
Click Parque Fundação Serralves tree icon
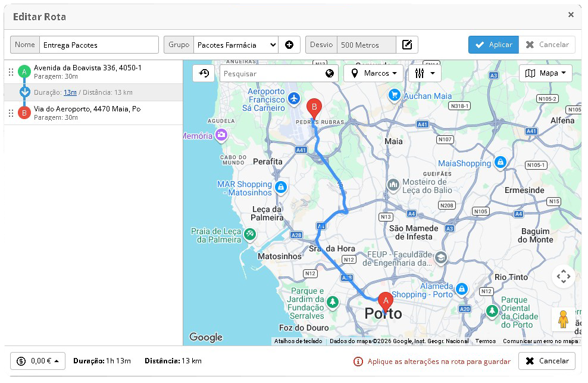click(x=332, y=301)
